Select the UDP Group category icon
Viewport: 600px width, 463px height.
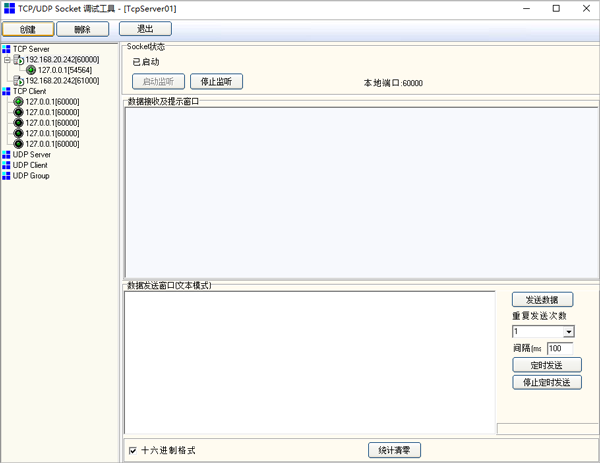point(6,176)
